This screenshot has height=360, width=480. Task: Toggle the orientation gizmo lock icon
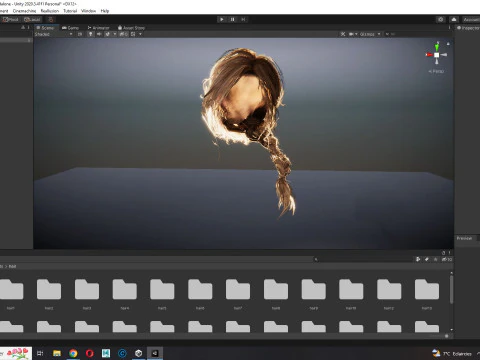pyautogui.click(x=448, y=44)
